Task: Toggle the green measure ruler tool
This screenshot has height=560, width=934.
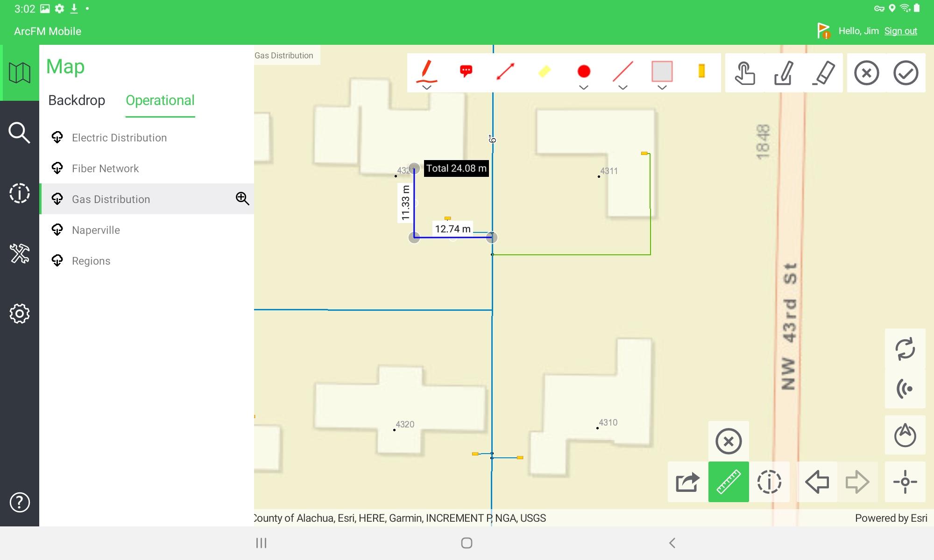Action: [x=729, y=482]
